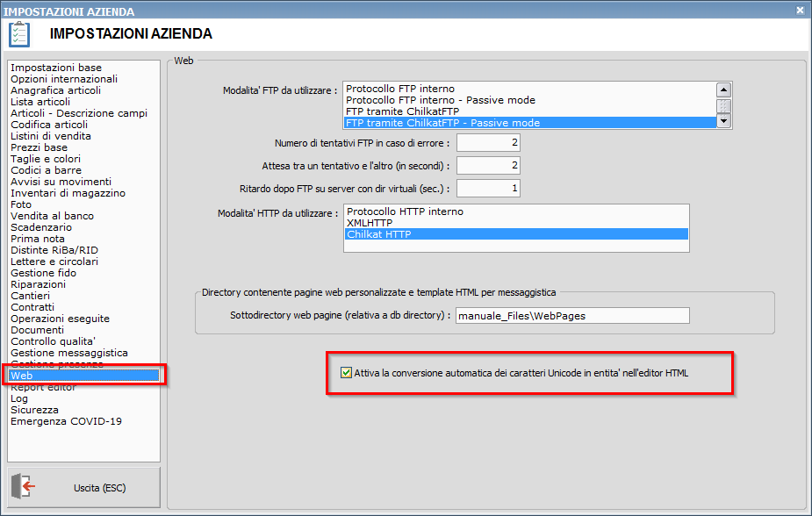The height and width of the screenshot is (516, 812).
Task: Select FTP tramite ChilkatFTP option
Action: (x=529, y=111)
